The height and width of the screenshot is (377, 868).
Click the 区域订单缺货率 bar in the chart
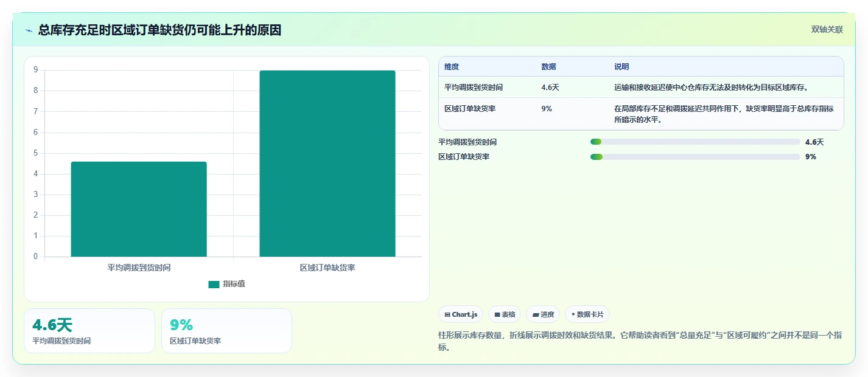[x=327, y=164]
